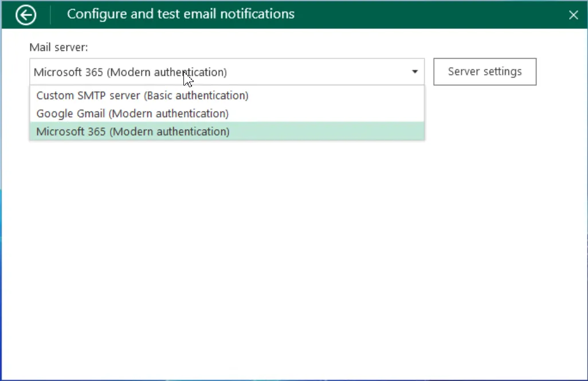Click empty green header space right of the title
This screenshot has height=381, width=588.
coord(430,14)
